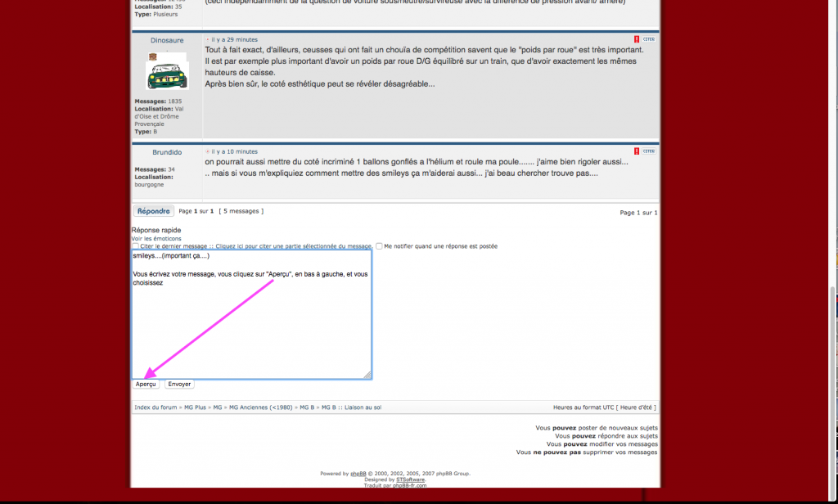Click Dinosaure's green car avatar
This screenshot has height=504, width=838.
167,75
